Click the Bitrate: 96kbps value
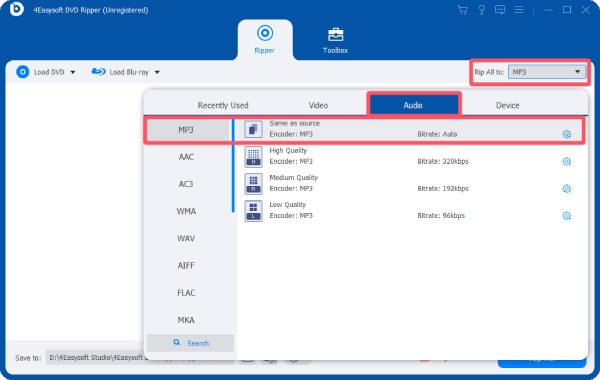Viewport: 600px width, 380px height. click(441, 216)
